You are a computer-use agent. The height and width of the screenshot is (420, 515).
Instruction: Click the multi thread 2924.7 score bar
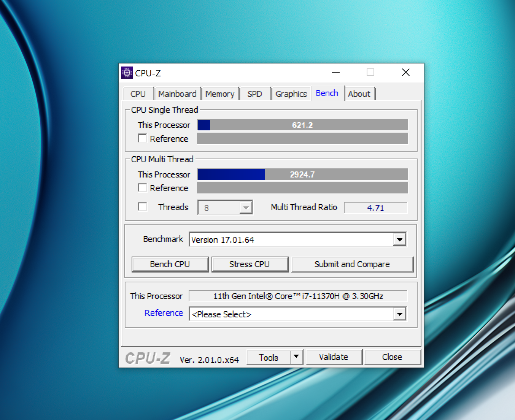[x=302, y=174]
